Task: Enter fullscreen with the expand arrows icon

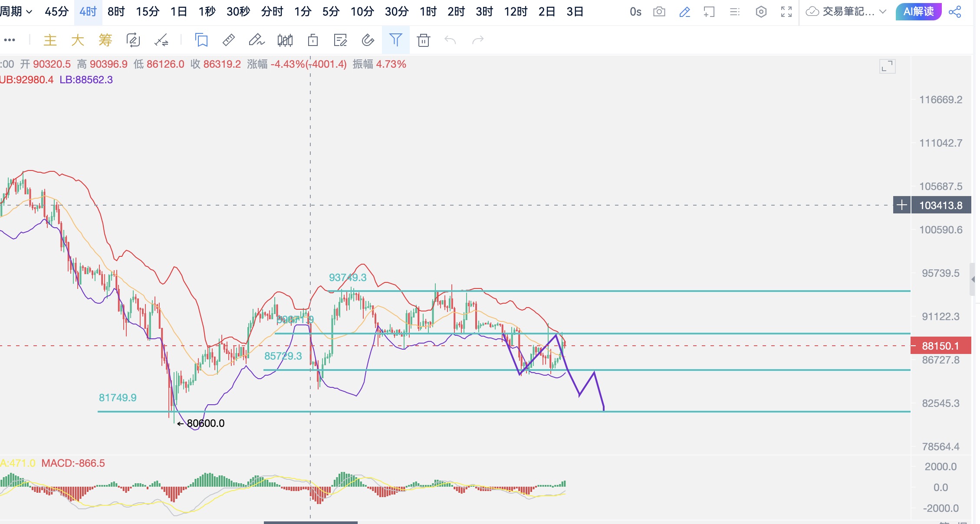Action: pyautogui.click(x=786, y=12)
